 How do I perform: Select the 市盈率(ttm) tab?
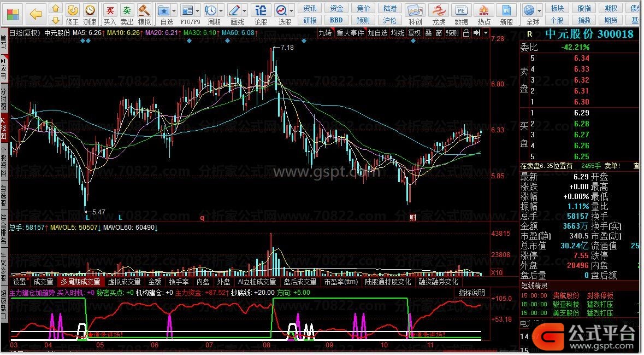[341, 282]
